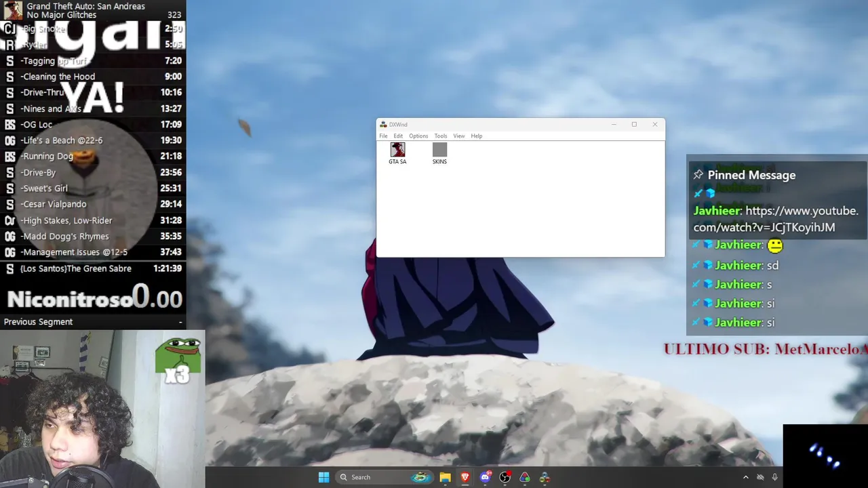Open Brave browser from the taskbar

[465, 477]
